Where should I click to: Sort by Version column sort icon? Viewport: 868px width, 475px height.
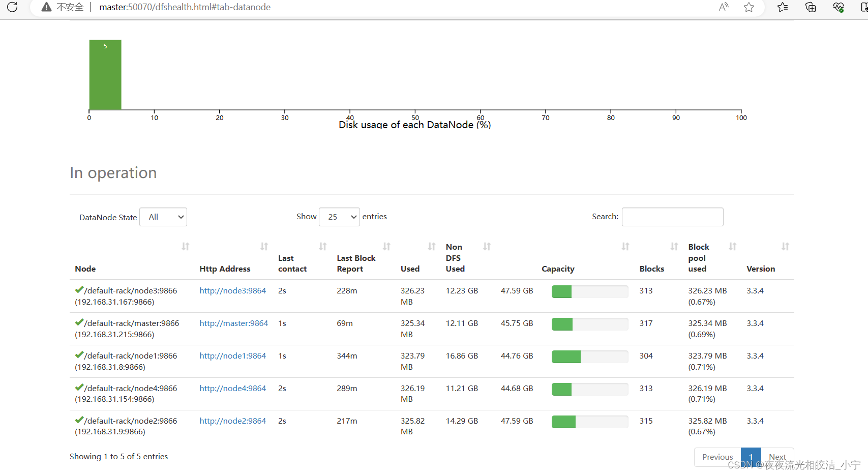point(785,247)
